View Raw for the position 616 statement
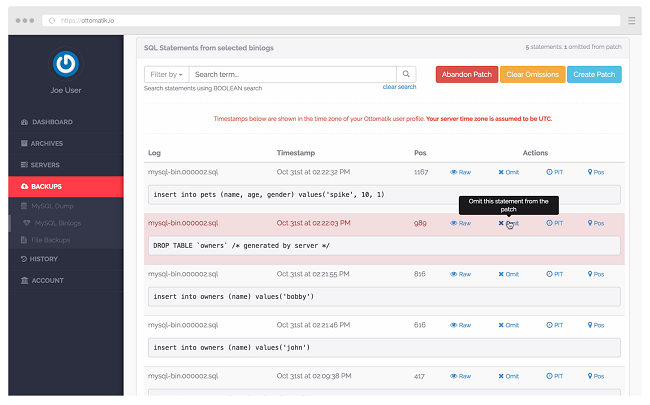Screen dimensions: 650x405 click(x=461, y=325)
